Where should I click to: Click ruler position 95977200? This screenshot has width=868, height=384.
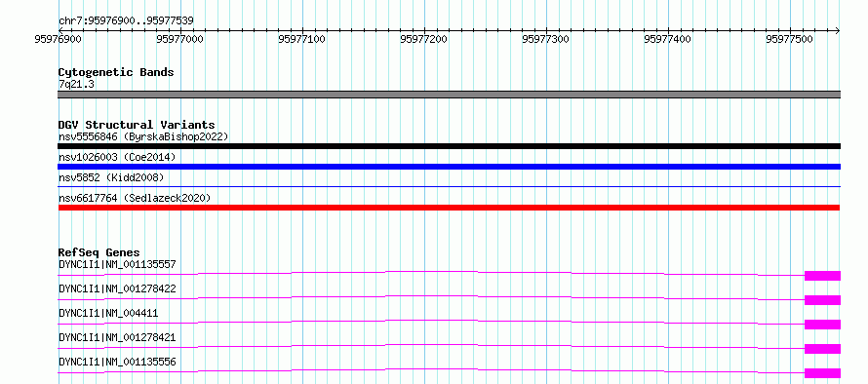pyautogui.click(x=423, y=39)
